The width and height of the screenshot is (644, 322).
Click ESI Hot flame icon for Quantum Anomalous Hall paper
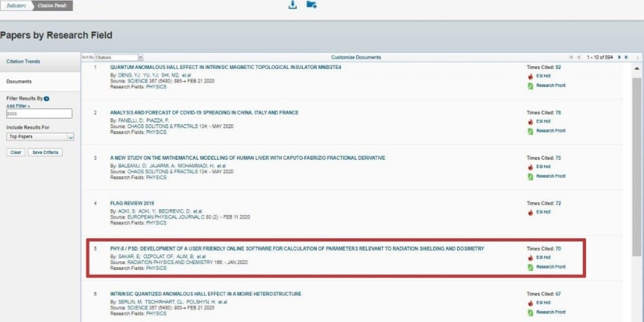tap(530, 76)
